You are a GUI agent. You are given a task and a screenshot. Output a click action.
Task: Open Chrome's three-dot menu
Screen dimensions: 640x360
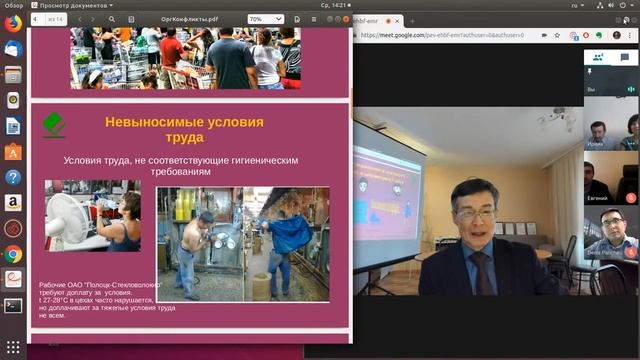630,36
